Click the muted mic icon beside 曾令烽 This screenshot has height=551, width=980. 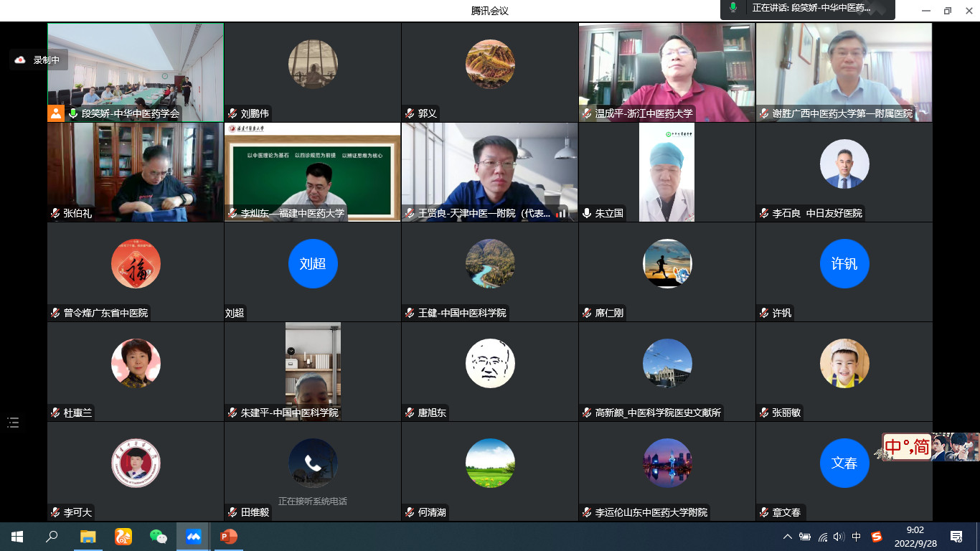[x=55, y=313]
